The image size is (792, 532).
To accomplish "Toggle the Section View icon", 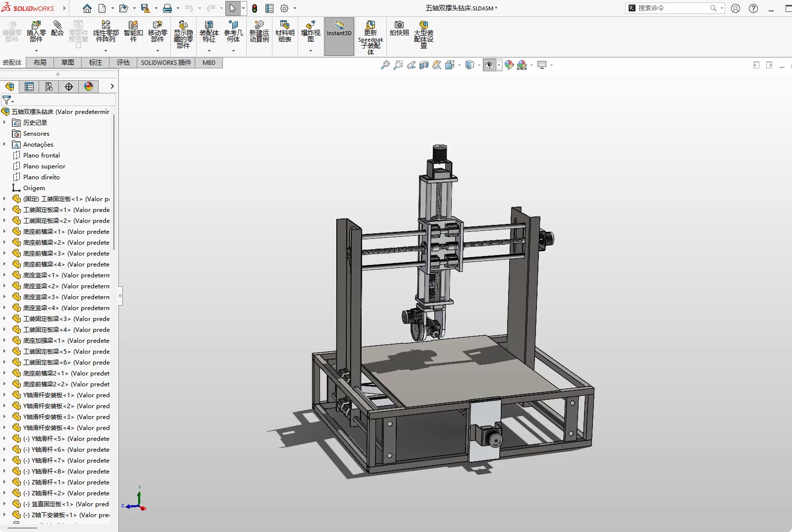I will tap(424, 65).
